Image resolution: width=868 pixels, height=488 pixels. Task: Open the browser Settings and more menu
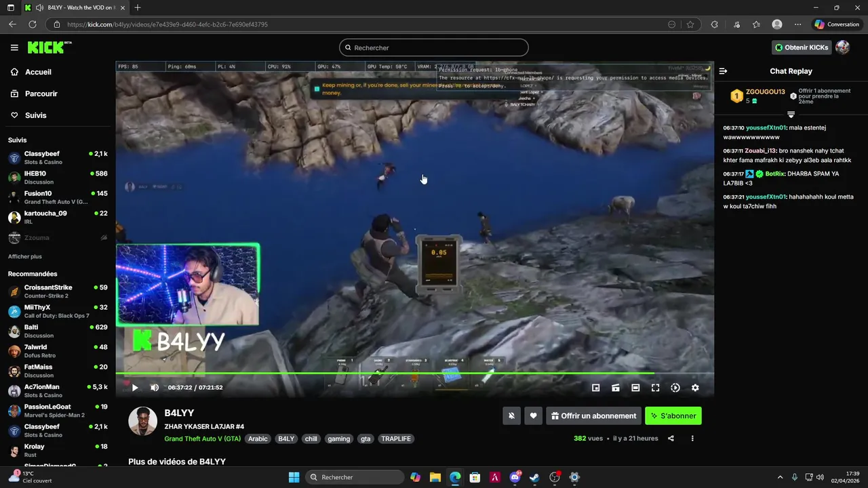click(x=797, y=24)
